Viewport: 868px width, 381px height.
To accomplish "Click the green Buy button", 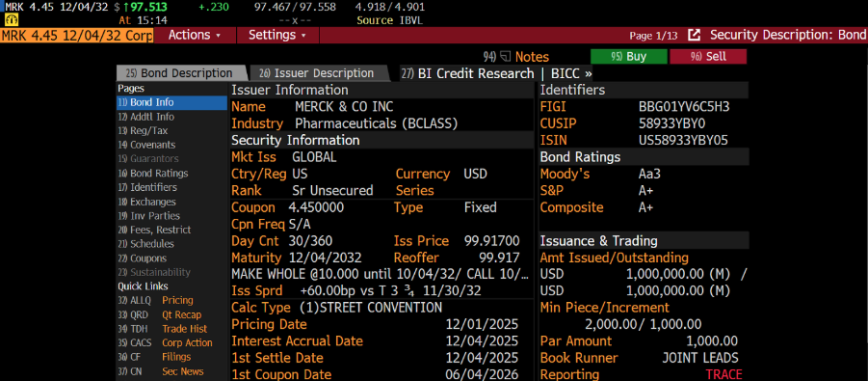I will point(629,57).
